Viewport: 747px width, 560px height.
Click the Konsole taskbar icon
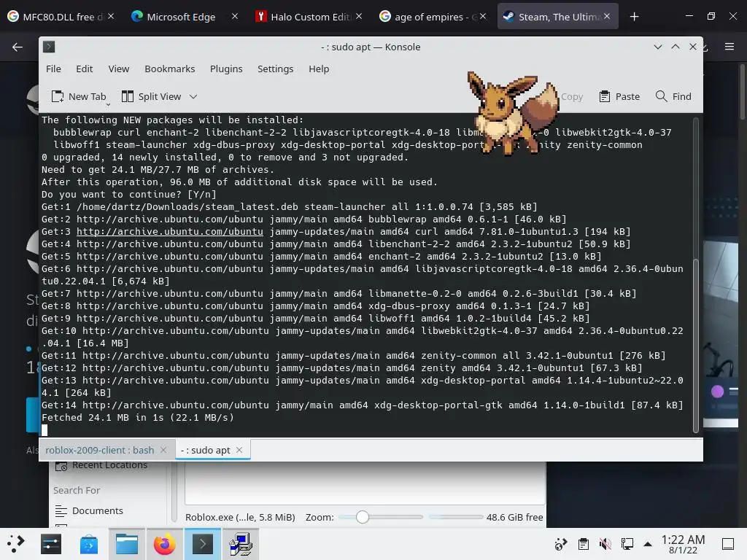pyautogui.click(x=203, y=544)
